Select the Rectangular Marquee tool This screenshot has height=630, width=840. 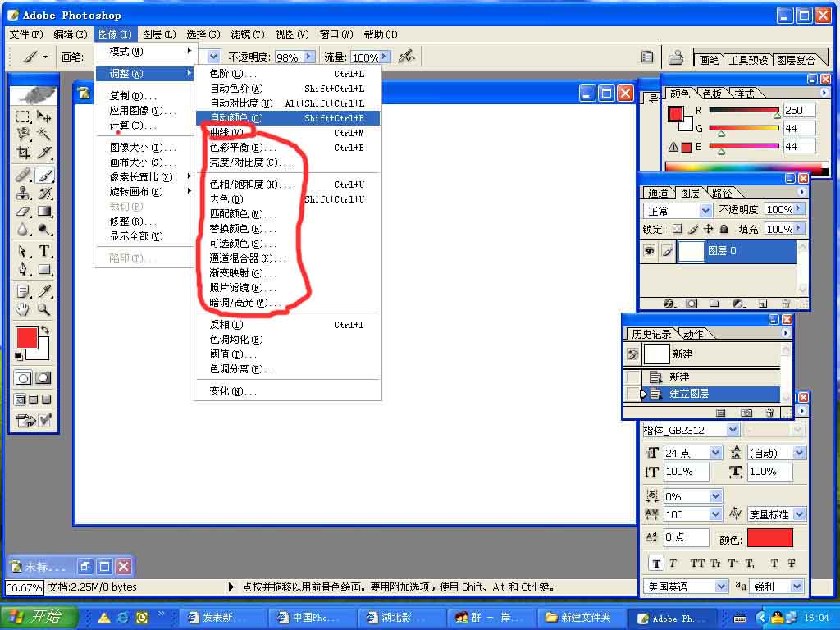(22, 116)
